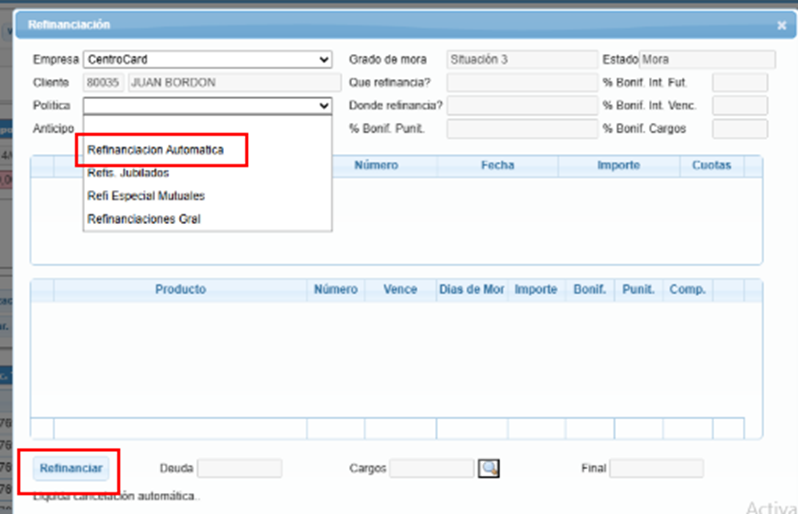The image size is (798, 514).
Task: Collapse the Política dropdown arrow
Action: (323, 105)
